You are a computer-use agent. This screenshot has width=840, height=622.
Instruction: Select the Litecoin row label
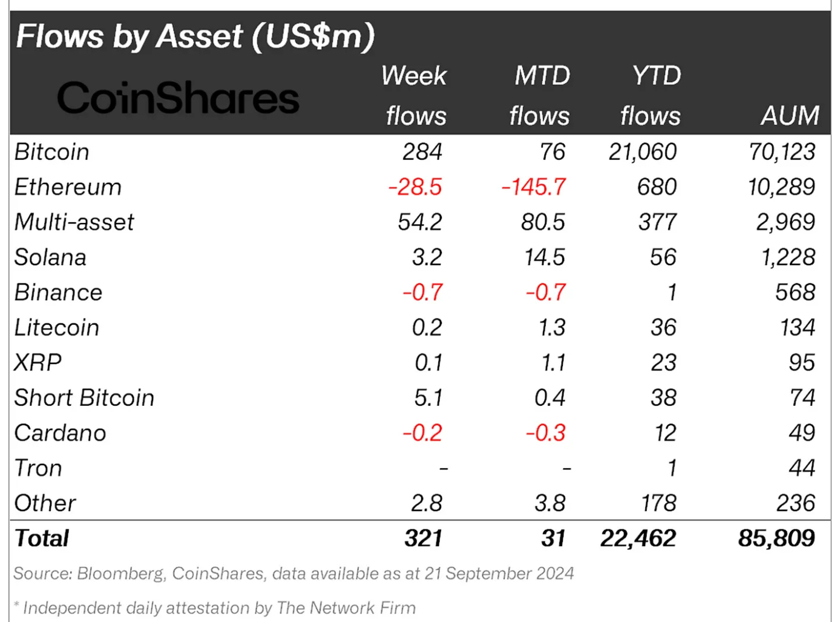coord(57,327)
